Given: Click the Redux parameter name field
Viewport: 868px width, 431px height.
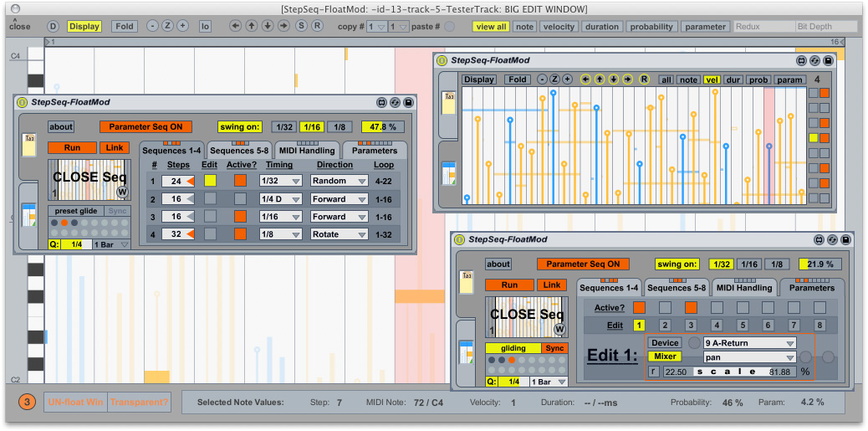Looking at the screenshot, I should coord(763,27).
